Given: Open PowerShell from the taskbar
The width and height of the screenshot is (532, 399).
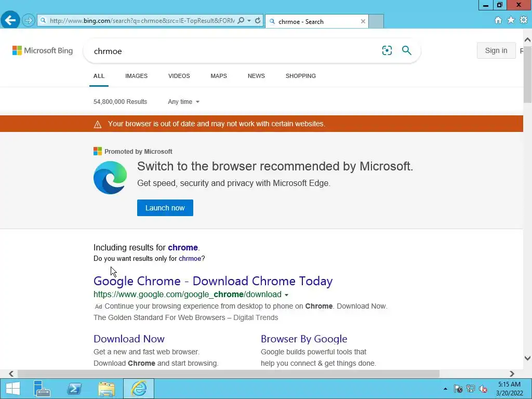Looking at the screenshot, I should [74, 389].
